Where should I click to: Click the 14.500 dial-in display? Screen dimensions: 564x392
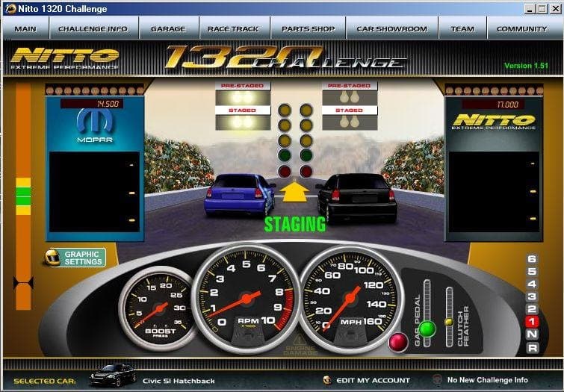tap(92, 104)
